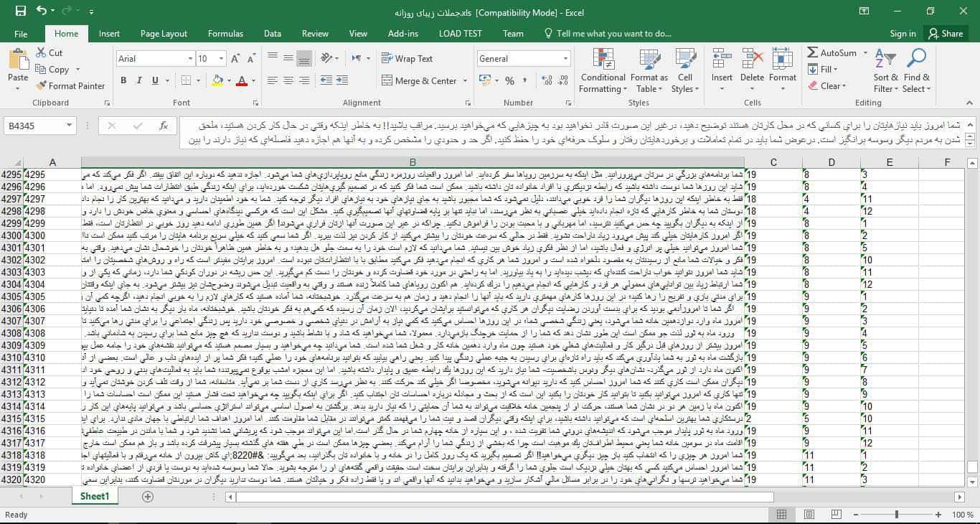Click AutoSum sigma button

click(x=831, y=52)
